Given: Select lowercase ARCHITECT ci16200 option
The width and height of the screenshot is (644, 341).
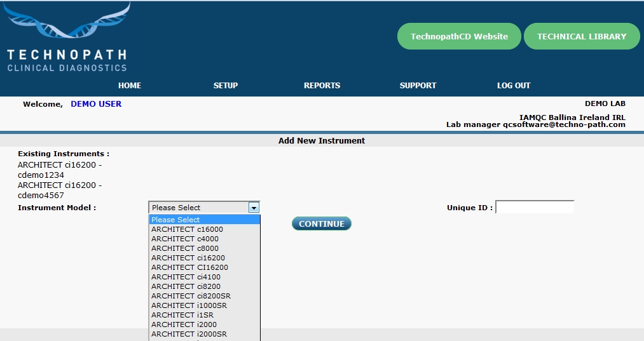Looking at the screenshot, I should pyautogui.click(x=204, y=258).
